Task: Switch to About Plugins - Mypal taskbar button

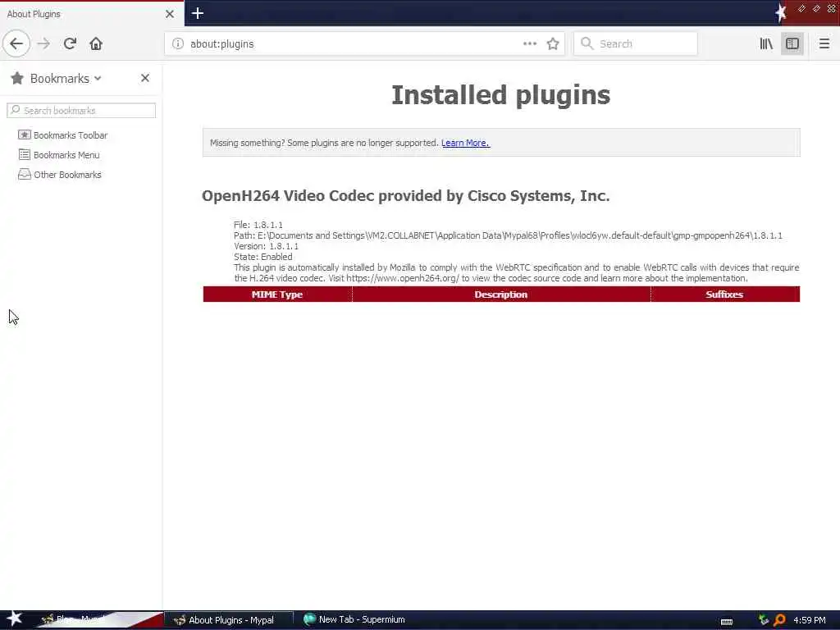Action: click(229, 620)
